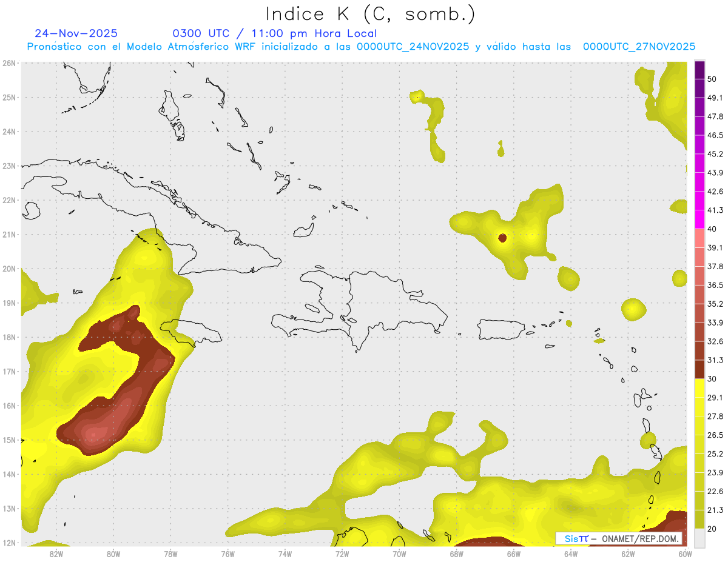Click the "23N" latitude axis label
Image resolution: width=728 pixels, height=562 pixels.
pos(9,166)
